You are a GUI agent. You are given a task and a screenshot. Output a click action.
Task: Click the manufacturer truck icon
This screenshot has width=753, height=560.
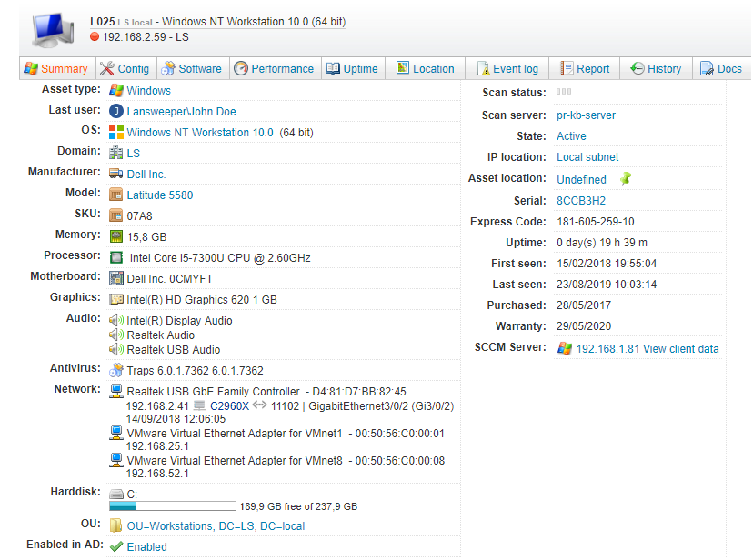(x=116, y=174)
